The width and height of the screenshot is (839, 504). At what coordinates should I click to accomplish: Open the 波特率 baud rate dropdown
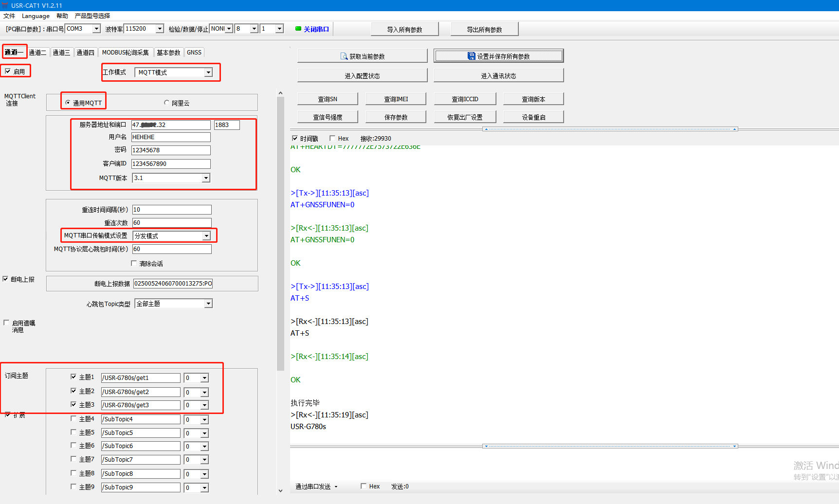pyautogui.click(x=160, y=29)
